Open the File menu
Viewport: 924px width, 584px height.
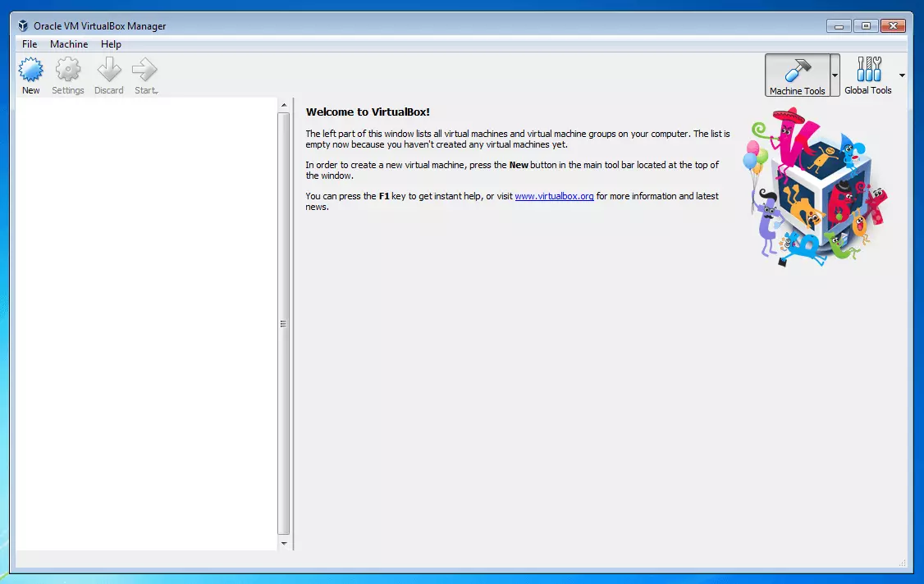pos(30,44)
